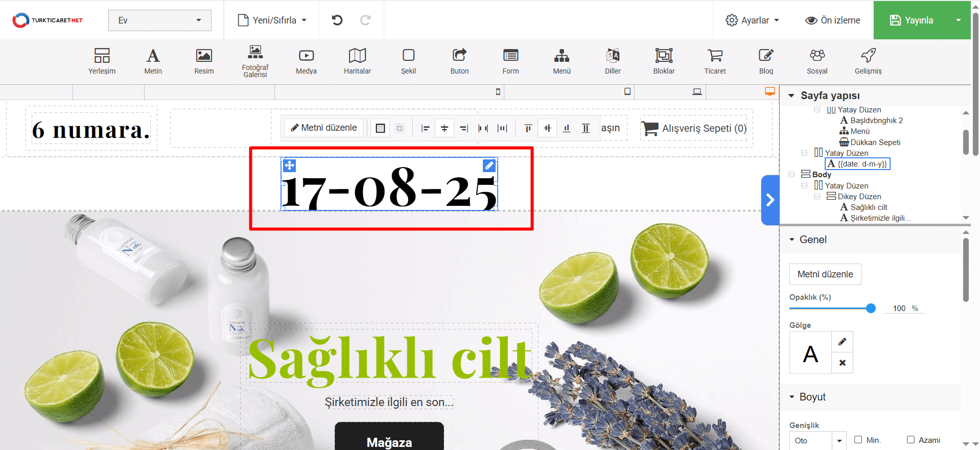Switch to laptop view device icon

(x=697, y=91)
